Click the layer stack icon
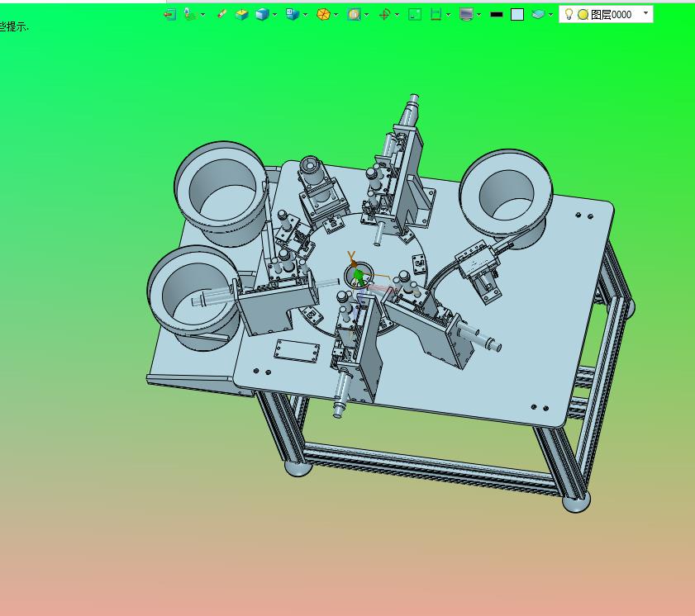Viewport: 695px width, 616px height. (x=538, y=15)
